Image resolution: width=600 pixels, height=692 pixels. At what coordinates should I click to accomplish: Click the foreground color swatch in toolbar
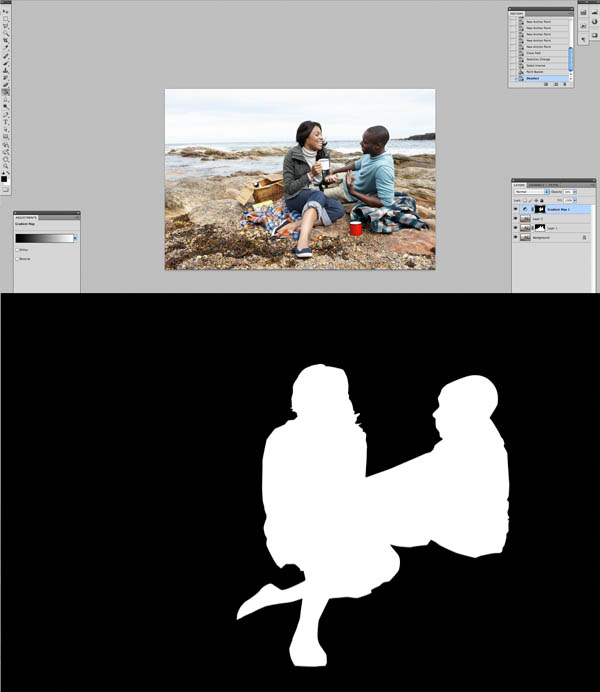[x=5, y=178]
